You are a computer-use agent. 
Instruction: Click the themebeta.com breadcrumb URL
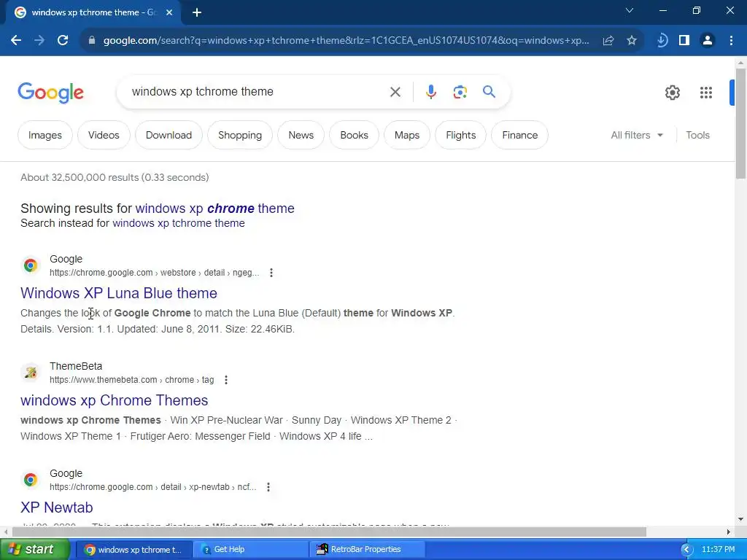131,380
